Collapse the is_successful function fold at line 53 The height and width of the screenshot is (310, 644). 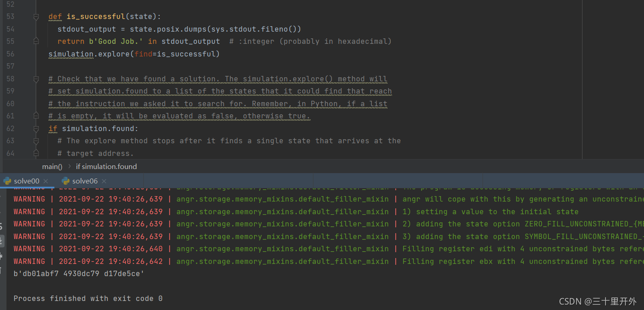[36, 17]
